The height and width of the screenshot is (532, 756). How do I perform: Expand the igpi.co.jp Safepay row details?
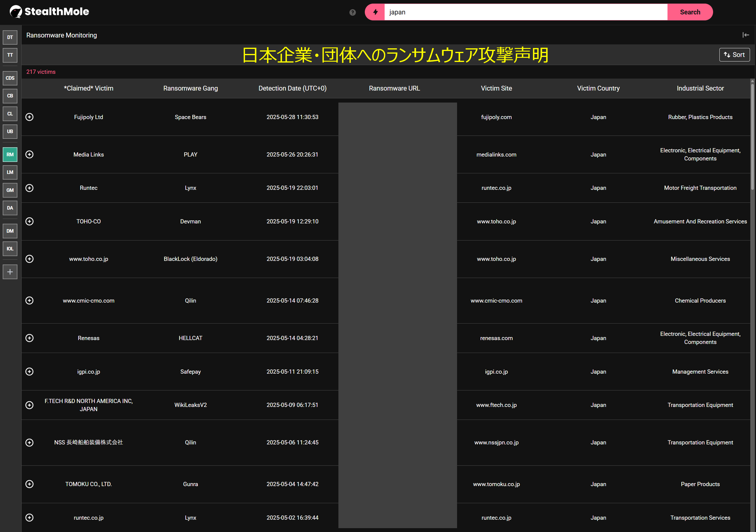[x=29, y=371]
